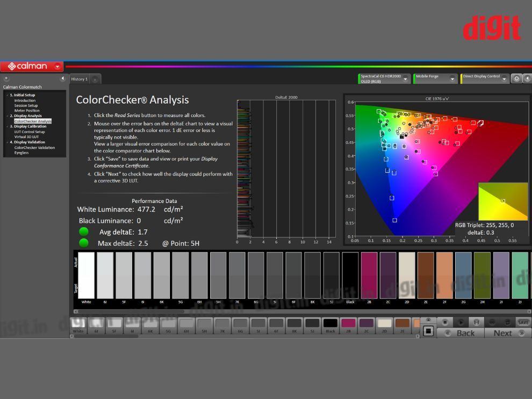Click the 2J green comparator swatch

520,275
